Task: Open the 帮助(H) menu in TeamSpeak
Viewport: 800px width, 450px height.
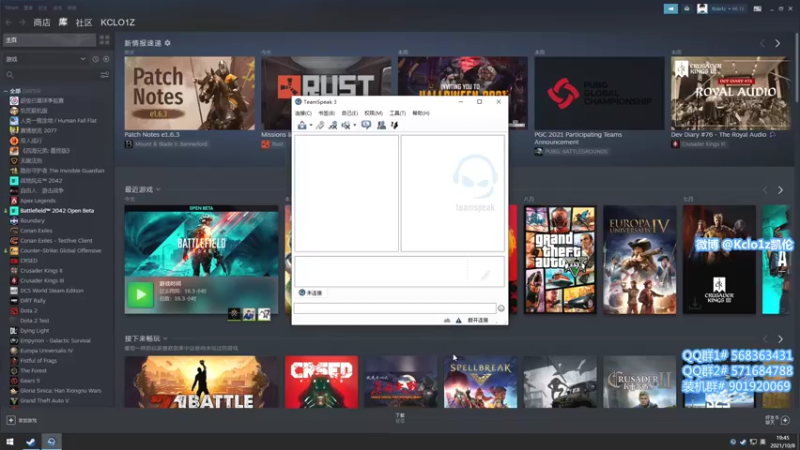Action: click(x=421, y=113)
